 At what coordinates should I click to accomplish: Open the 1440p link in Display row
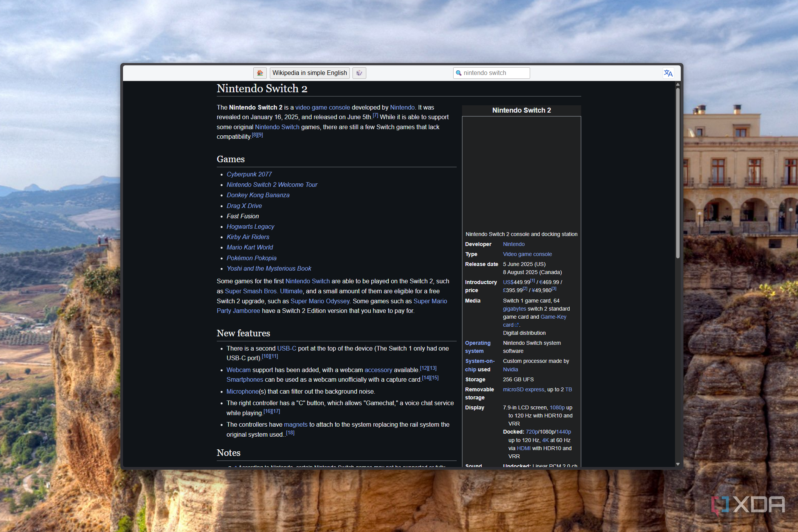[x=564, y=432]
